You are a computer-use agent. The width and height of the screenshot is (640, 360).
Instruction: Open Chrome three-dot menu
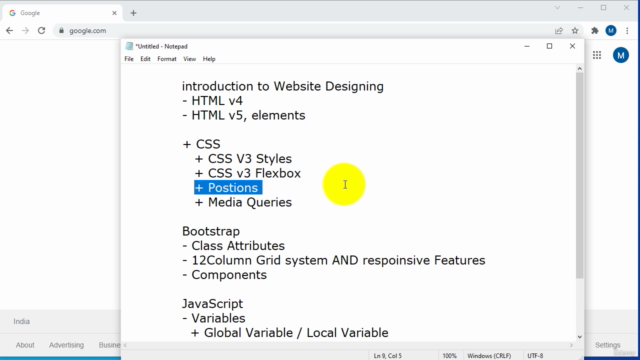coord(627,31)
